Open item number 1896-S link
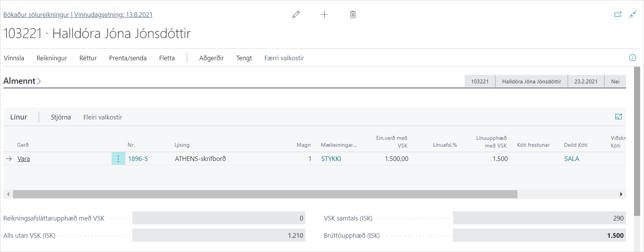 (x=138, y=159)
